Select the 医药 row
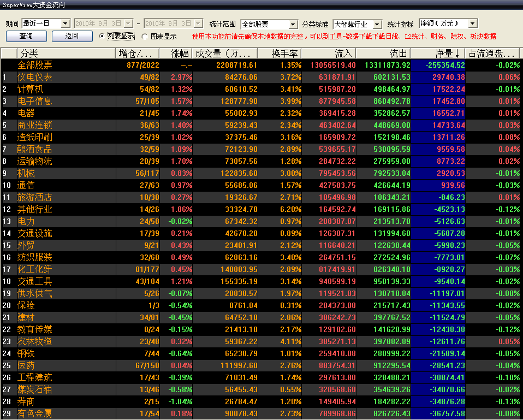Image resolution: width=523 pixels, height=420 pixels. [261, 365]
